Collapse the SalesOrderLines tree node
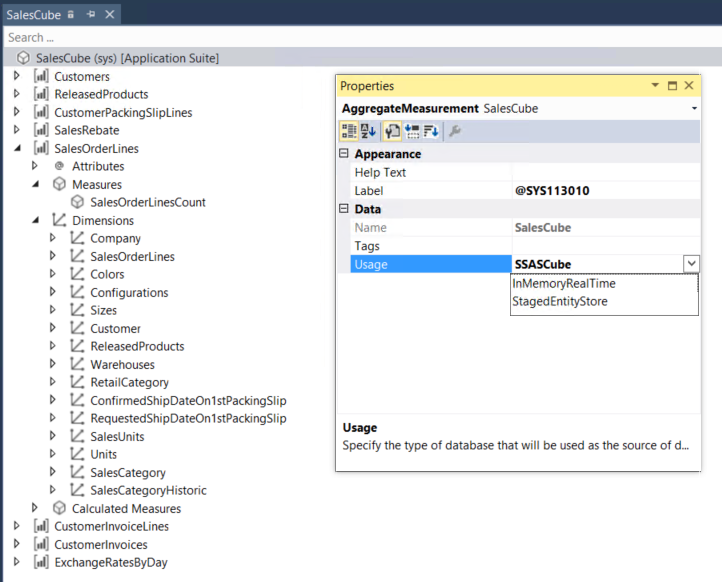Image resolution: width=722 pixels, height=582 pixels. click(x=17, y=149)
